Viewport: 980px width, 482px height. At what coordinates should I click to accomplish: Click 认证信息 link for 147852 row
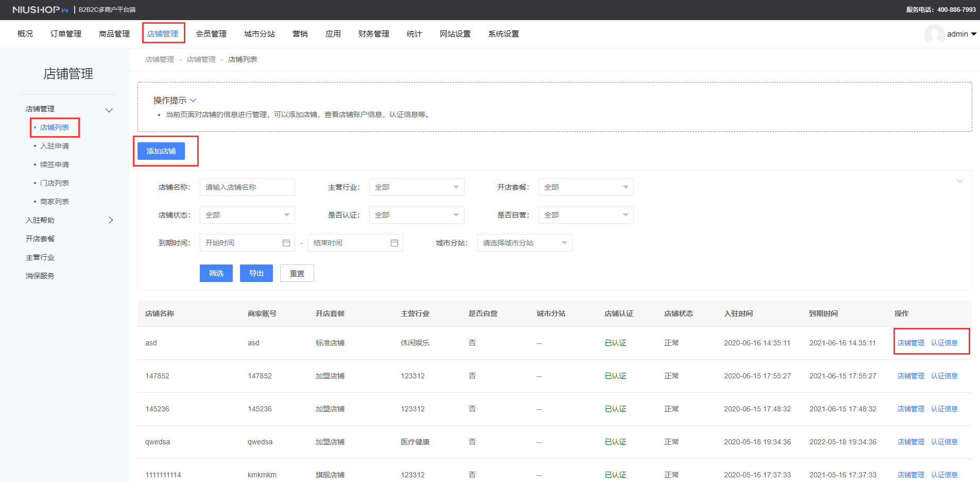944,376
